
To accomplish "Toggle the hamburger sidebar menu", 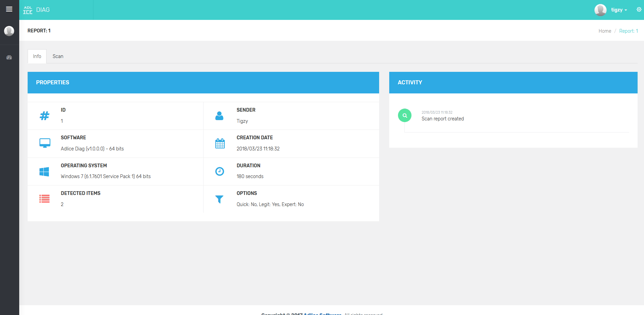I will click(9, 9).
